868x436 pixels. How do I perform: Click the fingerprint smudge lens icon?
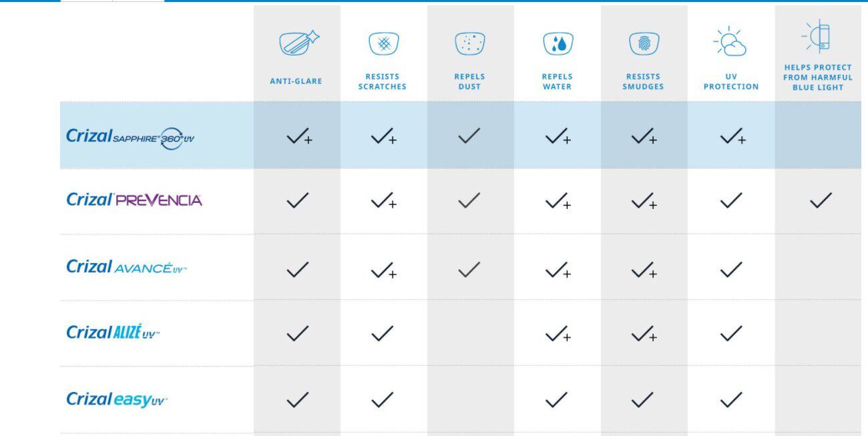point(644,44)
